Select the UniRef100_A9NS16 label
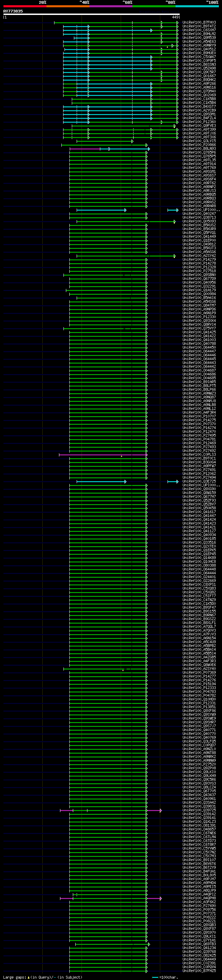Screen dimensions: 222x980 (199, 88)
